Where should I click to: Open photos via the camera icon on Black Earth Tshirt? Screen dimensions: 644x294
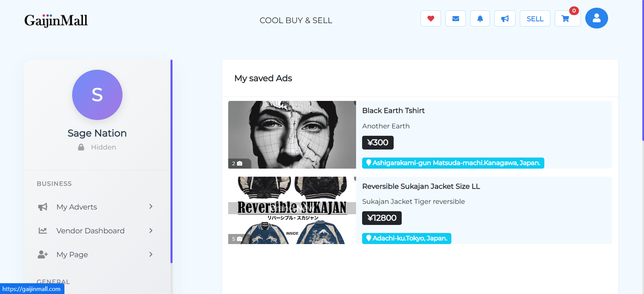coord(240,164)
